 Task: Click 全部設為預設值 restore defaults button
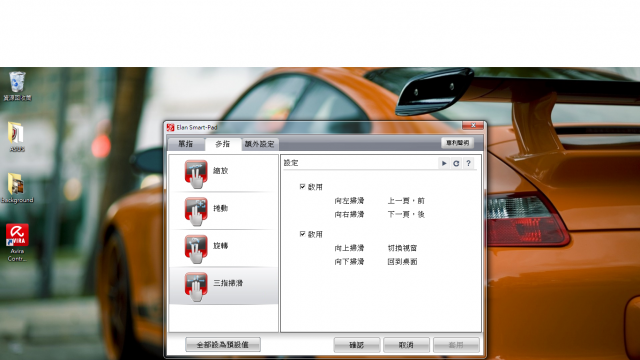(x=223, y=344)
